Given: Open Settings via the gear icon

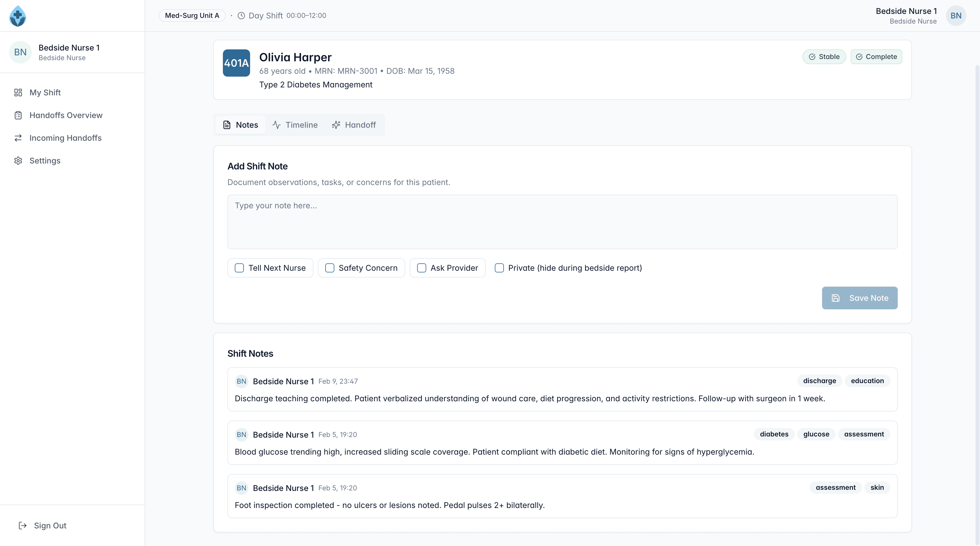Looking at the screenshot, I should (x=18, y=161).
